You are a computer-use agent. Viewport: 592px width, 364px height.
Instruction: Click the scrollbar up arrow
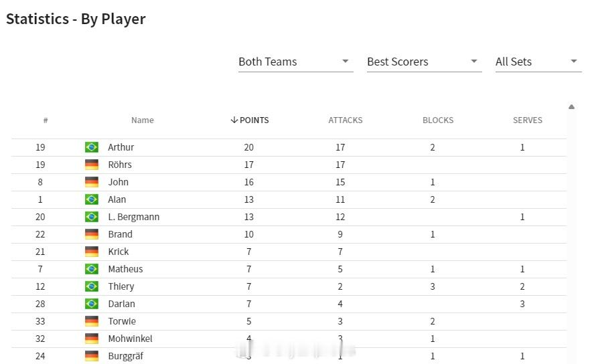[x=572, y=107]
